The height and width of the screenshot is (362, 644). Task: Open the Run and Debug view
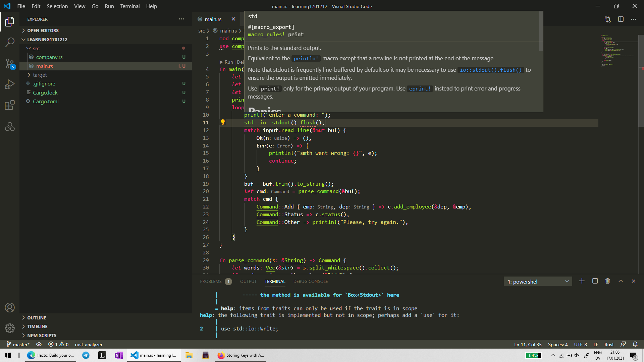(10, 84)
